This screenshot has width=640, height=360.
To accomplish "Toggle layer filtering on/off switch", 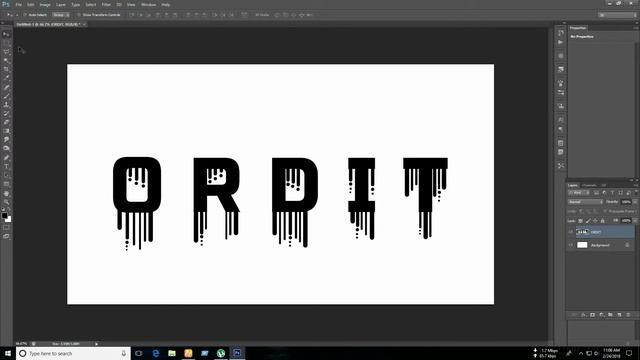I will (636, 193).
